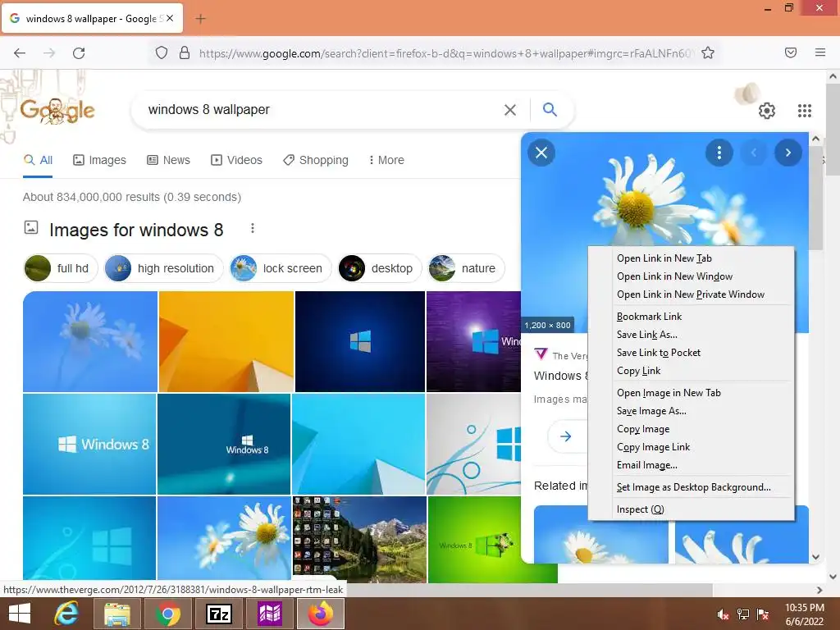Click the muted speaker tray icon

[x=724, y=614]
